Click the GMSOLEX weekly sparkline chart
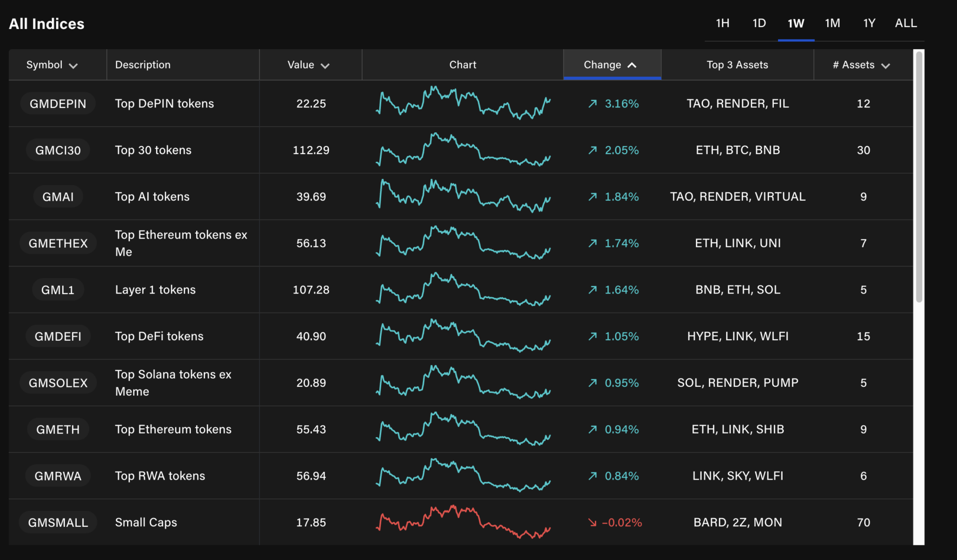This screenshot has width=957, height=560. tap(463, 383)
